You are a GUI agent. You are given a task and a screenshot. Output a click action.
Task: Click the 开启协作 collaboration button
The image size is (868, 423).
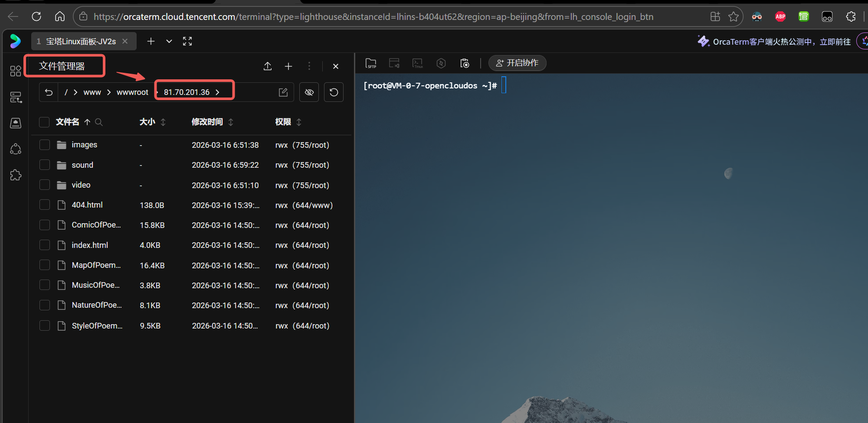517,63
